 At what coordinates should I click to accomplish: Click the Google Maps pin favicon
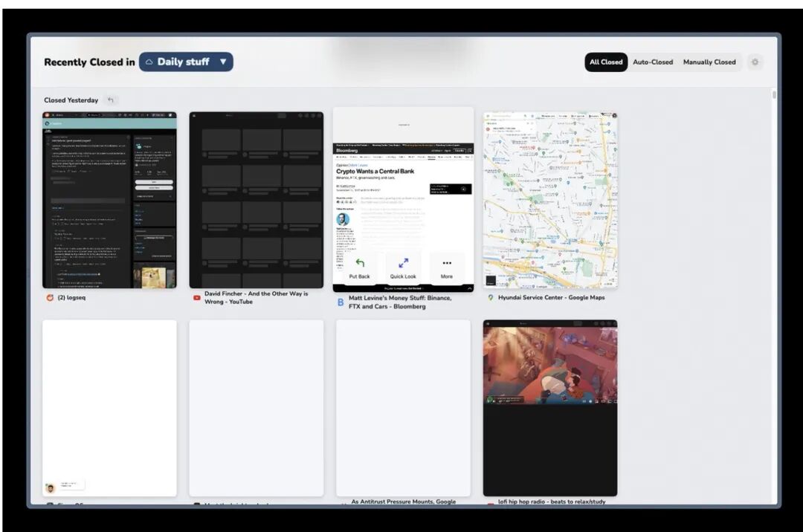click(491, 298)
